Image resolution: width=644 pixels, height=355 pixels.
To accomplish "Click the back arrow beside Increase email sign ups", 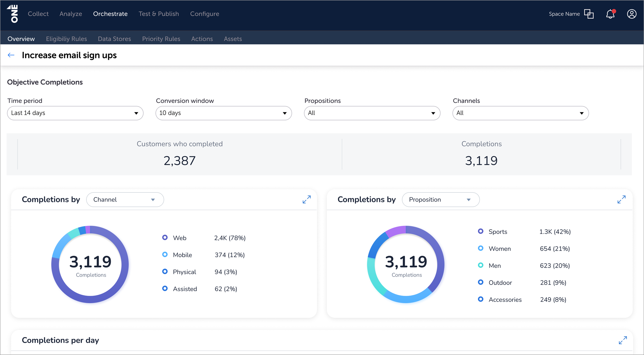I will pos(11,55).
